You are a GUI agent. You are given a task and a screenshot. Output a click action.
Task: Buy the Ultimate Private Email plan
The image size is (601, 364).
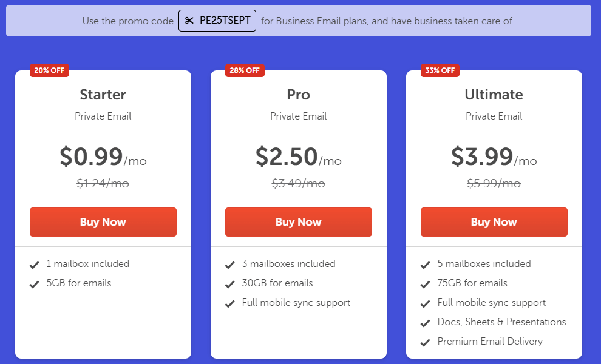[x=494, y=222]
